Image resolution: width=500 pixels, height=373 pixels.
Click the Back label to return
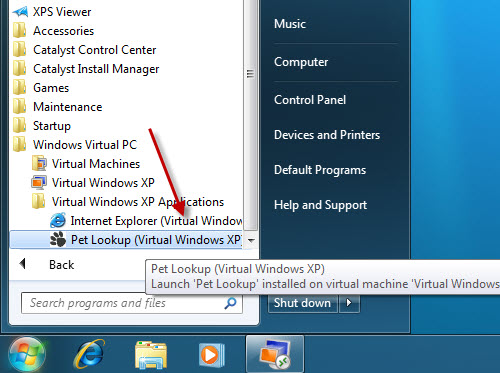click(62, 265)
